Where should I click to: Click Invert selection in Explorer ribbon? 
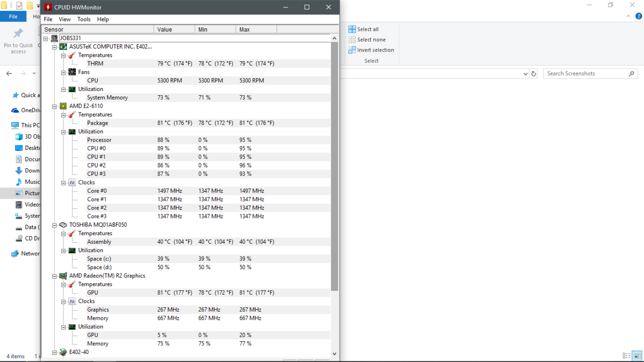click(371, 50)
